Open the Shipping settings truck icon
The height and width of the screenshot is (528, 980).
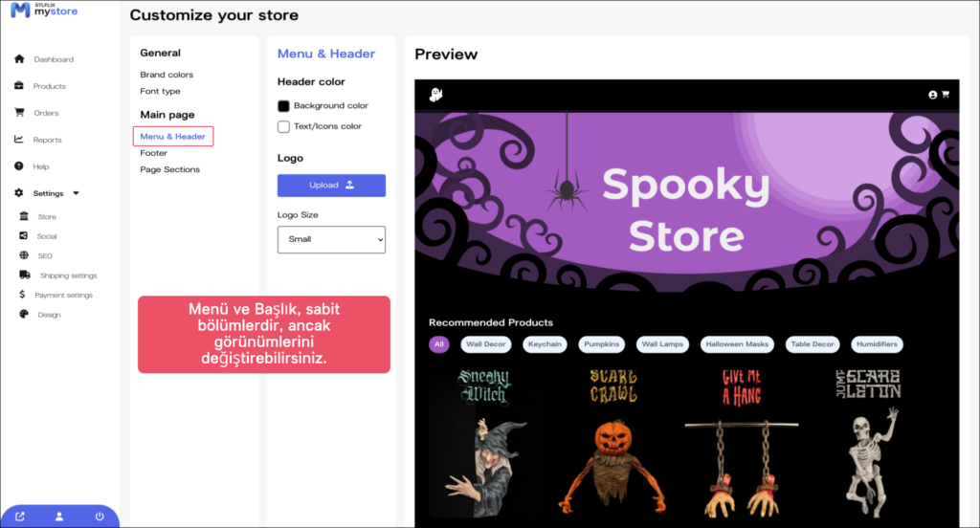tap(24, 275)
